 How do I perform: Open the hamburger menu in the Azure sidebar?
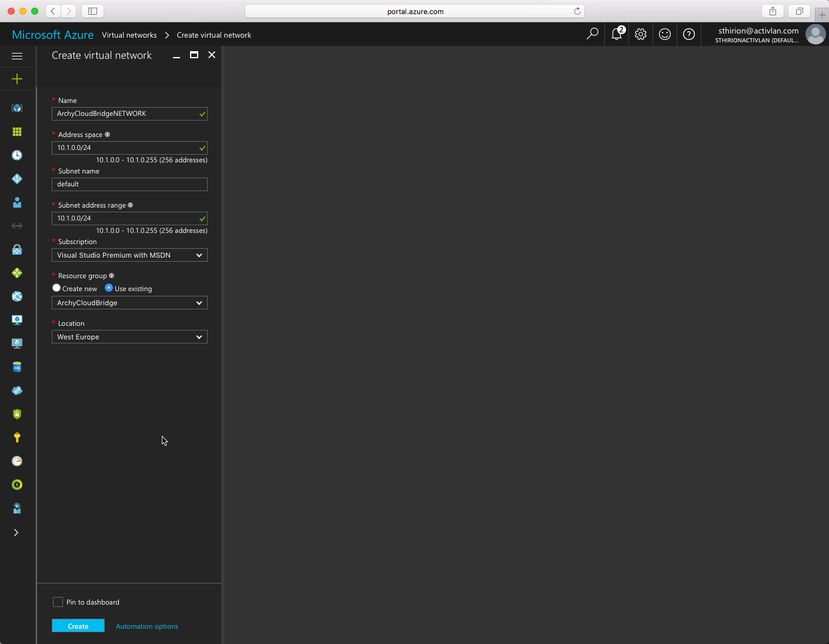tap(17, 56)
